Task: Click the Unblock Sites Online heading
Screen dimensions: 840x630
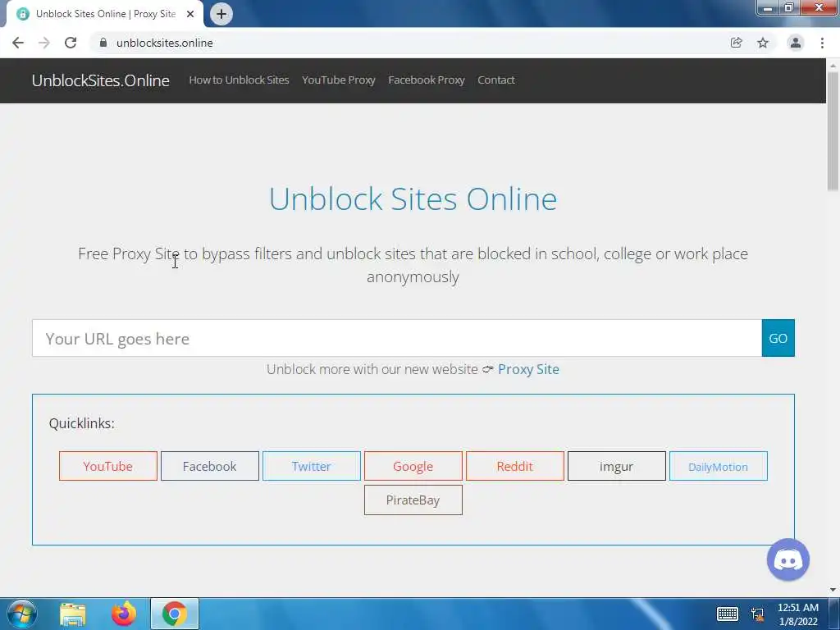Action: coord(413,199)
